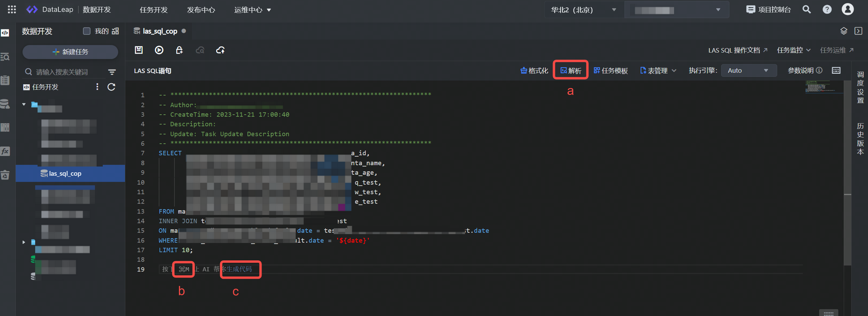Open the filter icon beside search
Viewport: 868px width, 316px height.
(112, 72)
